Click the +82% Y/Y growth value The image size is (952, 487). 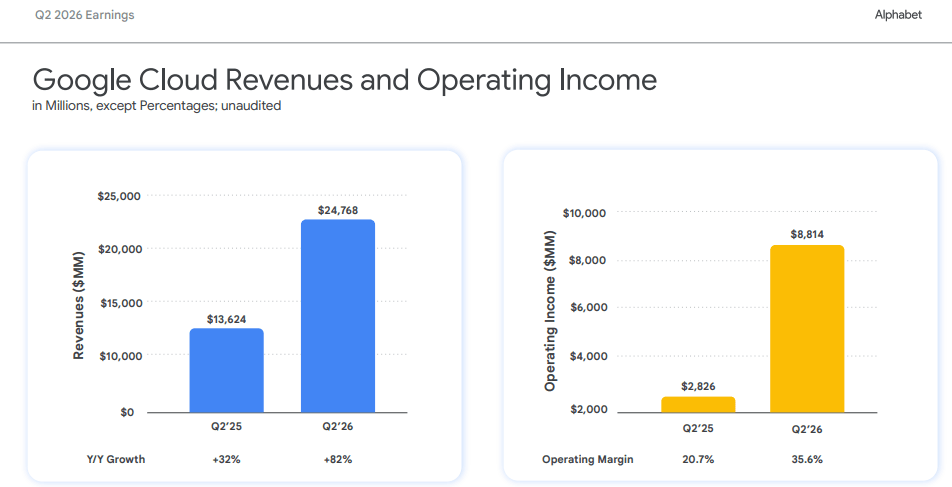[338, 459]
